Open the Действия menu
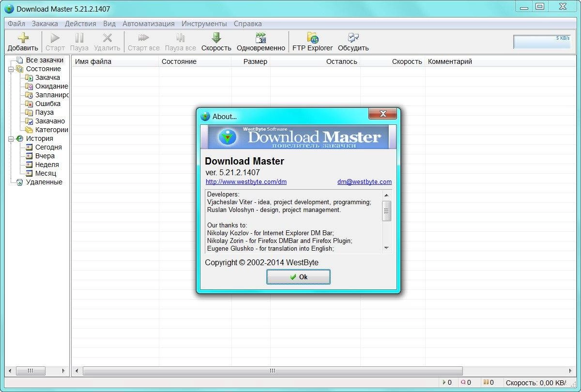This screenshot has width=581, height=392. tap(80, 23)
